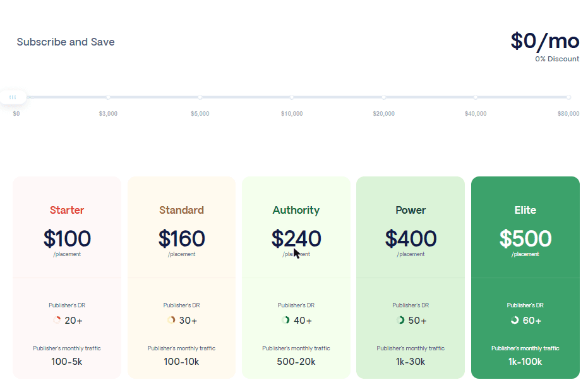Click the Elite DR 60+ ring icon
Screen dimensions: 588x387
pyautogui.click(x=515, y=320)
